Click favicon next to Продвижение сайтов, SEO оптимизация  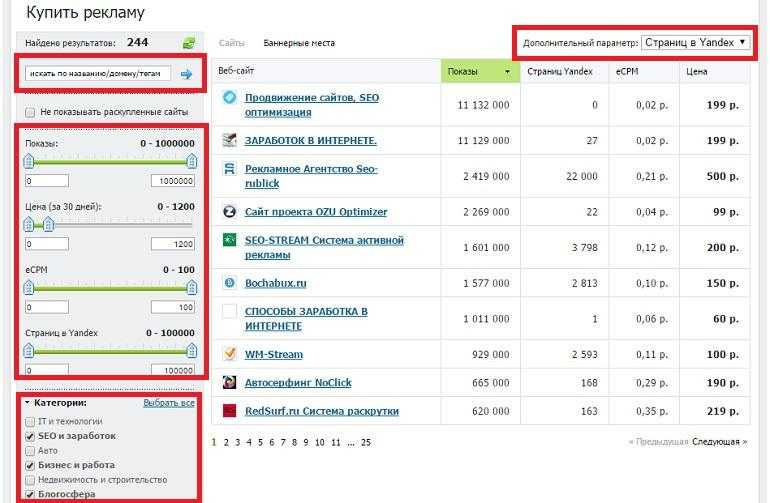[229, 98]
